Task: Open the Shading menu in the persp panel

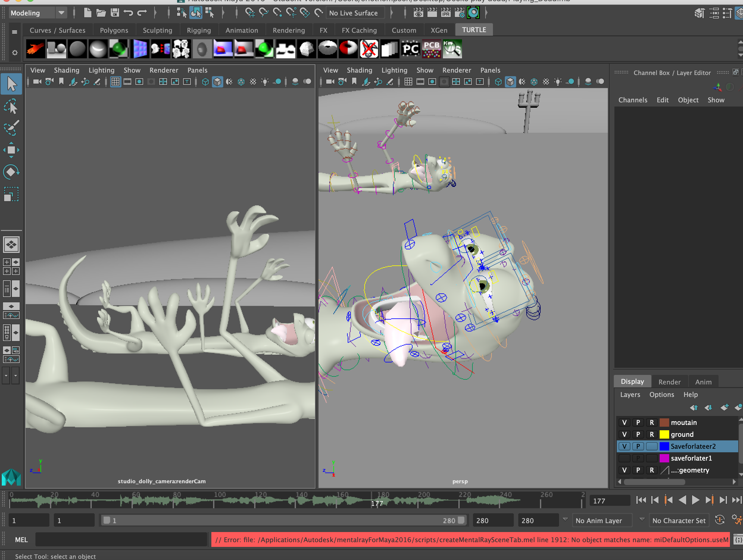Action: [x=359, y=70]
